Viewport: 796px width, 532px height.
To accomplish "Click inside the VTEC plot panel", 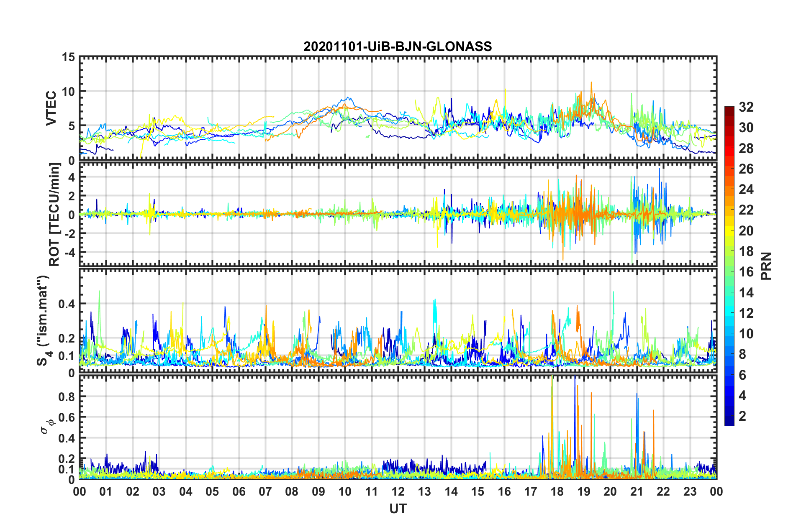I will (x=398, y=108).
